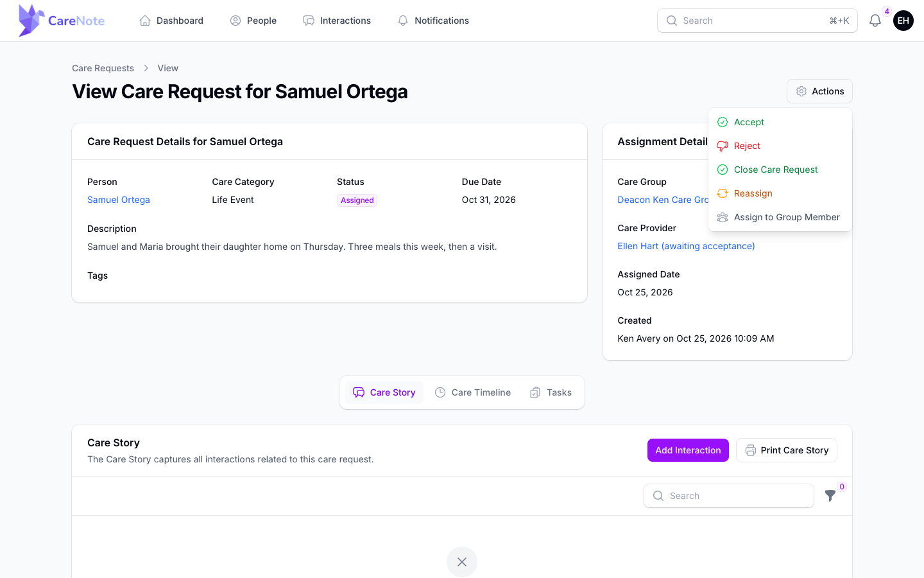Open the Care Story filter funnel
924x578 pixels.
pyautogui.click(x=830, y=496)
